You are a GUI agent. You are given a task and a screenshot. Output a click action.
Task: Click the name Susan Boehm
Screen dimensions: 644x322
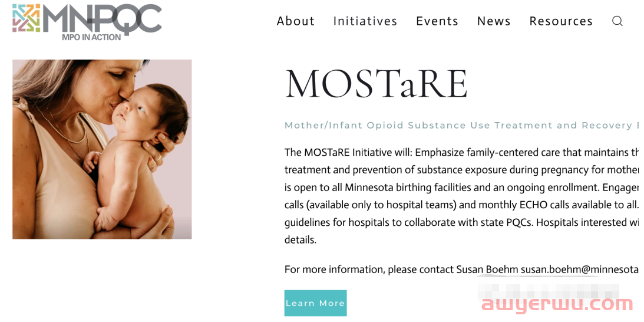point(487,270)
